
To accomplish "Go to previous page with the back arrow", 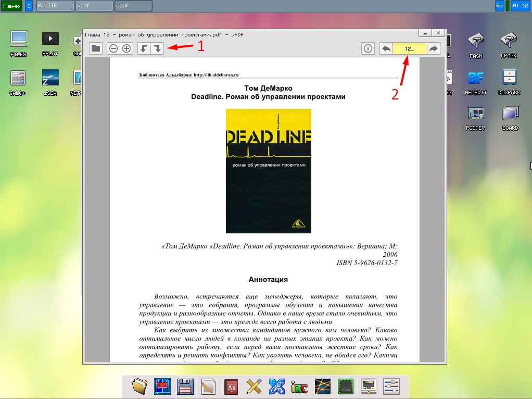I will (386, 48).
